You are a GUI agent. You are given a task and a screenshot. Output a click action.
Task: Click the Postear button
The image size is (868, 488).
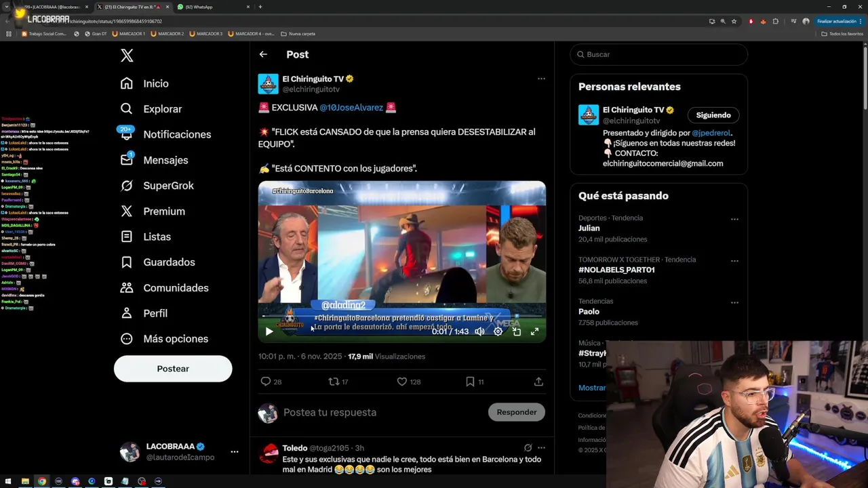(173, 369)
